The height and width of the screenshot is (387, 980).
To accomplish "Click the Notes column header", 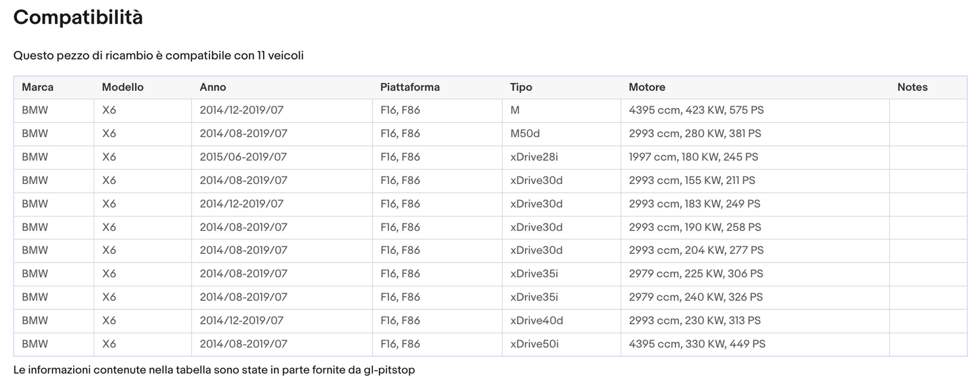I will (x=912, y=88).
